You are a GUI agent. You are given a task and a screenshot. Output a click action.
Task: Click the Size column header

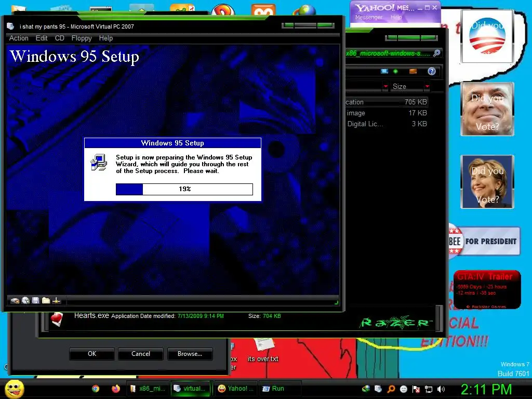pos(406,87)
